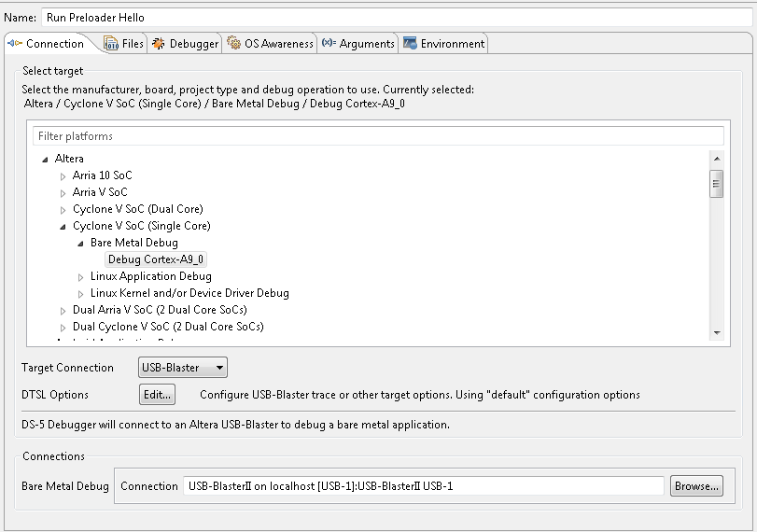Collapse the Altera tree node
Viewport: 757px width, 532px height.
pyautogui.click(x=45, y=160)
